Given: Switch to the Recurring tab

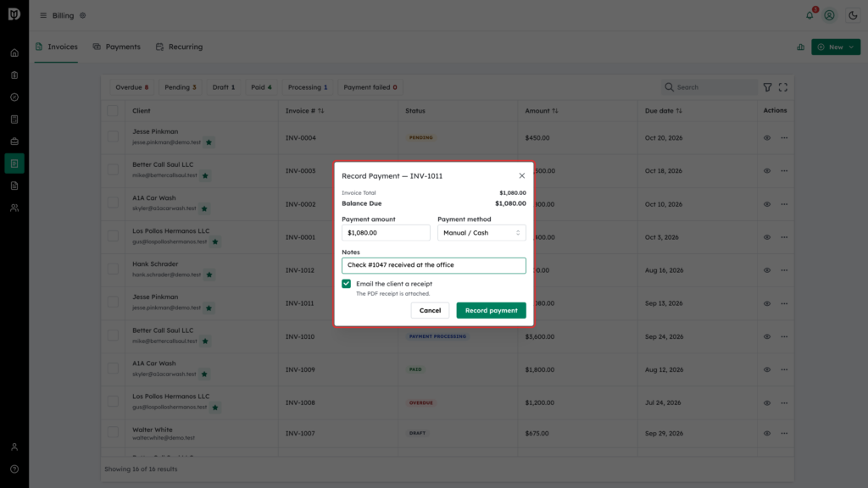Looking at the screenshot, I should click(180, 47).
